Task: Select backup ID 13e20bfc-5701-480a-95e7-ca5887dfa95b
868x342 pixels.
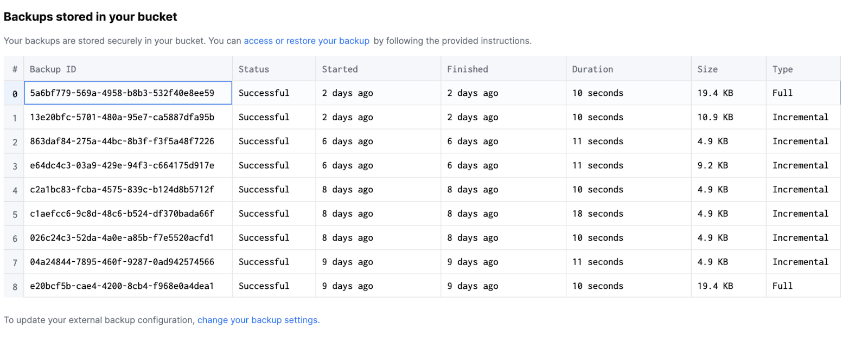Action: pyautogui.click(x=122, y=118)
